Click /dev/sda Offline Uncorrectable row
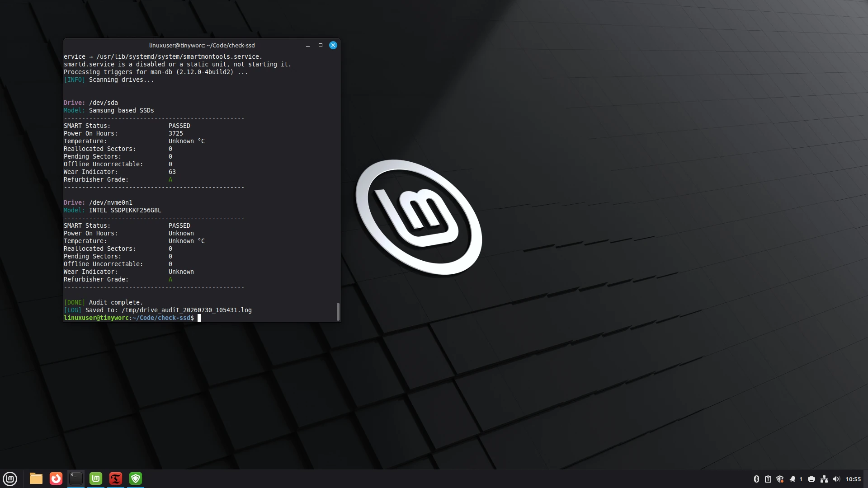 [x=118, y=164]
